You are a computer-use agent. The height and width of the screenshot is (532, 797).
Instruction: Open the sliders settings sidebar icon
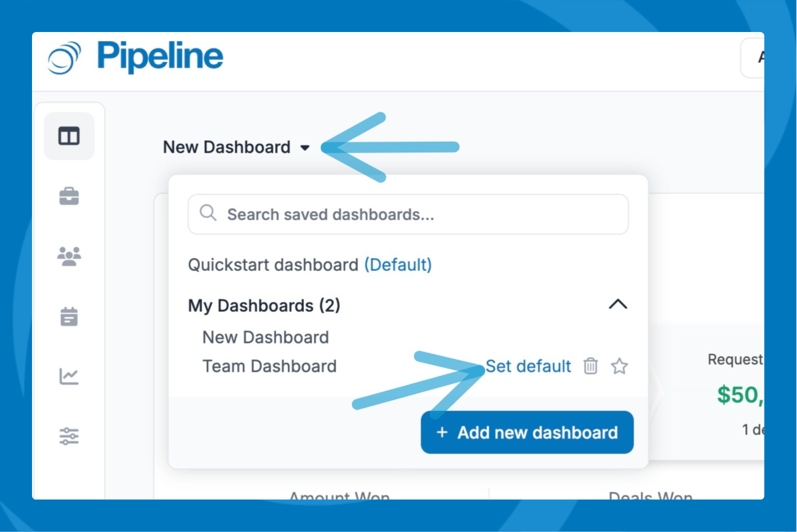(x=69, y=436)
